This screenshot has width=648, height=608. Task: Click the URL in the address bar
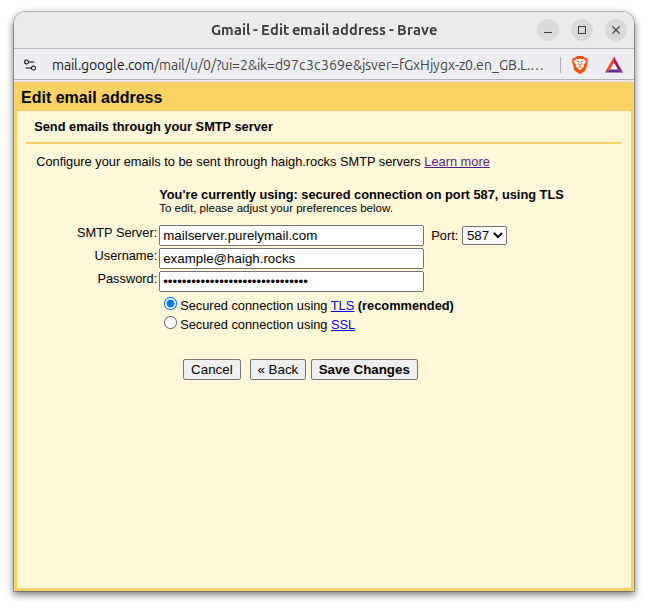pos(297,65)
